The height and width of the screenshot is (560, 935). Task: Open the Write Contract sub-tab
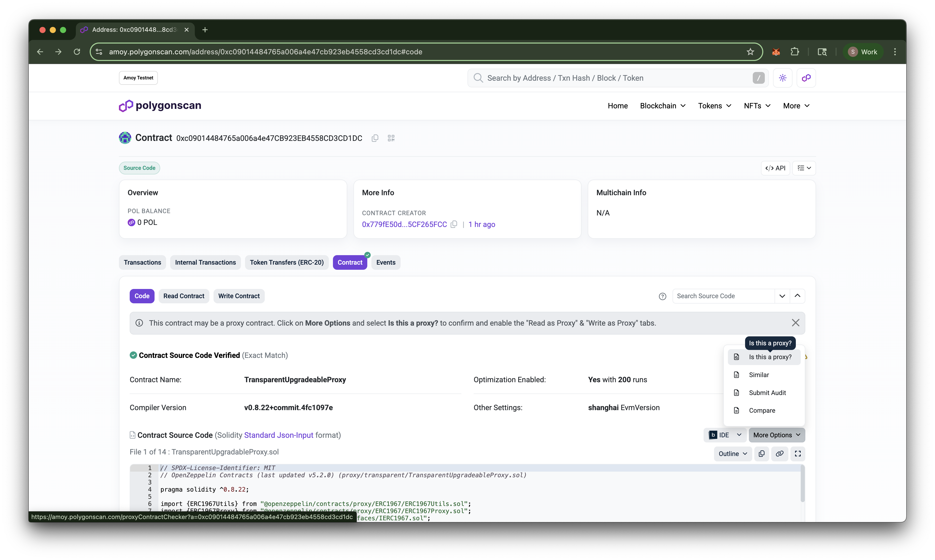239,296
